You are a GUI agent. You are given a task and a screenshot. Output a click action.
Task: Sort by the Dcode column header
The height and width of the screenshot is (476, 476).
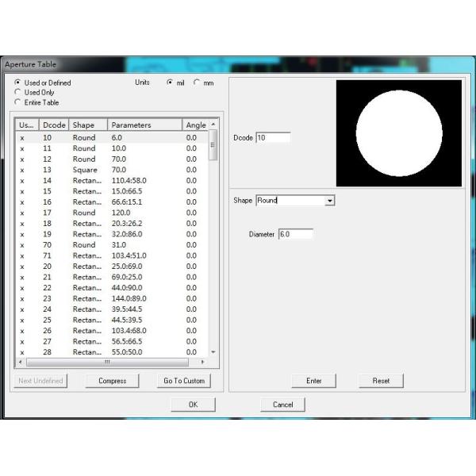(54, 125)
